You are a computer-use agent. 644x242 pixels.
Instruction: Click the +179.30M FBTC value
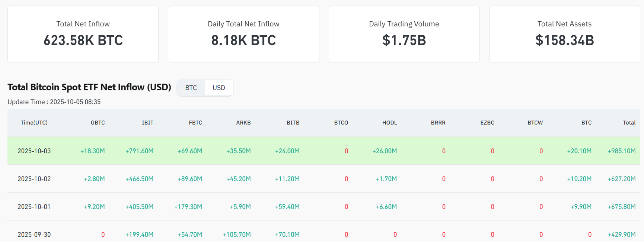(x=188, y=207)
